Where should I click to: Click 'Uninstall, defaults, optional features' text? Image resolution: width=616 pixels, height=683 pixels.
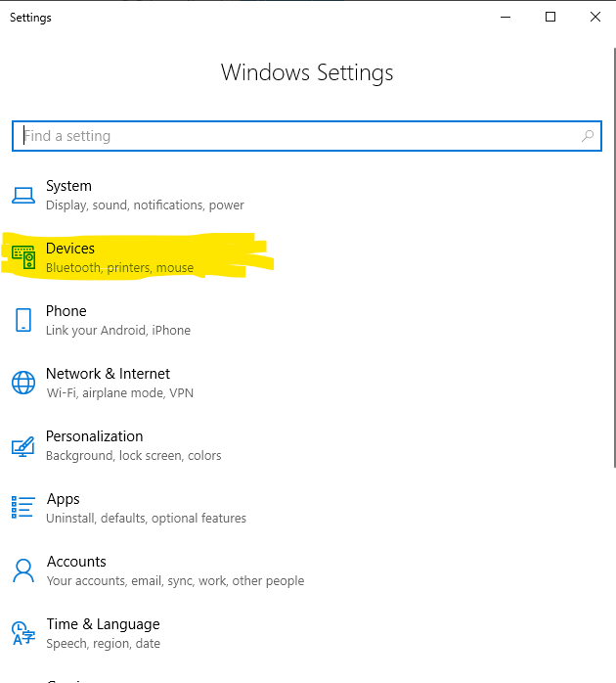[147, 519]
